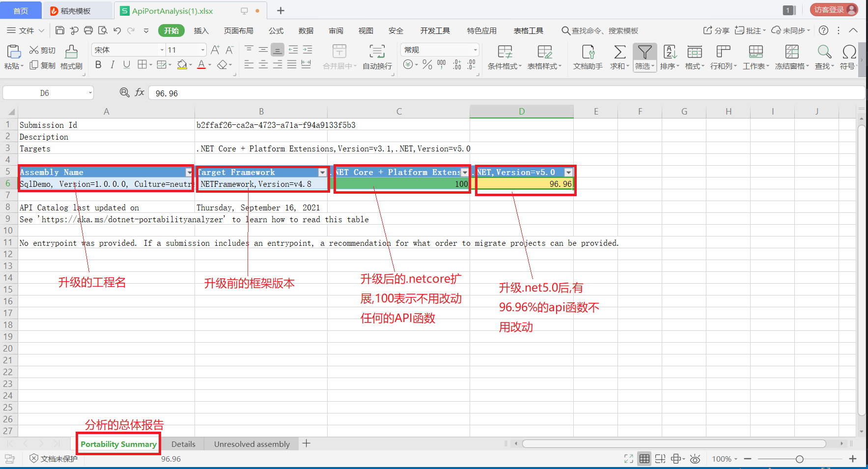868x469 pixels.
Task: Click the 批注 (Comment) button
Action: 750,30
